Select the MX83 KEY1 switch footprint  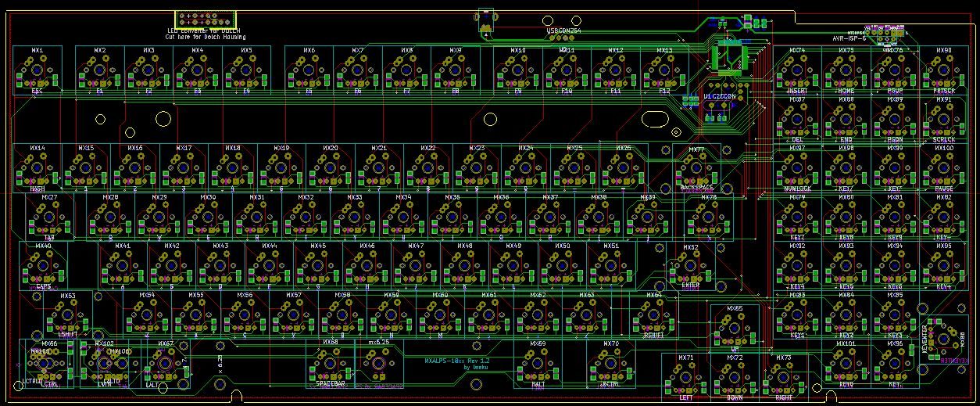[796, 315]
